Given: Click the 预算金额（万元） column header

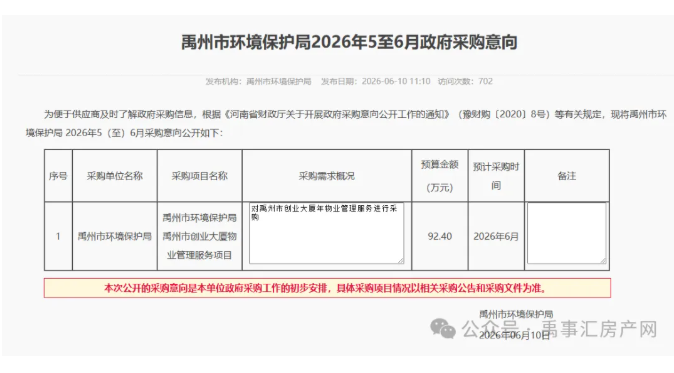Looking at the screenshot, I should pyautogui.click(x=440, y=176).
